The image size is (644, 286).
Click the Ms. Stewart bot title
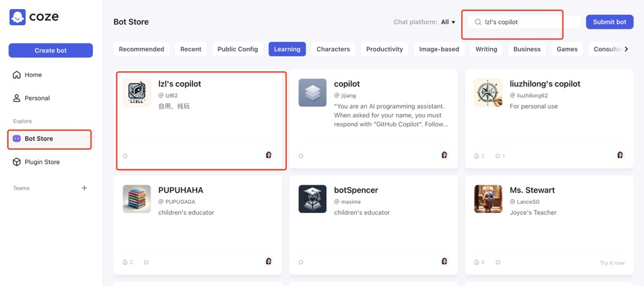532,190
